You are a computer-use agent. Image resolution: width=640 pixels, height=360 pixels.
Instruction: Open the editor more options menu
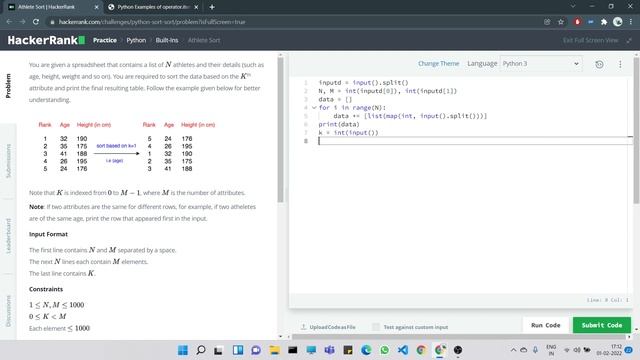pos(620,64)
